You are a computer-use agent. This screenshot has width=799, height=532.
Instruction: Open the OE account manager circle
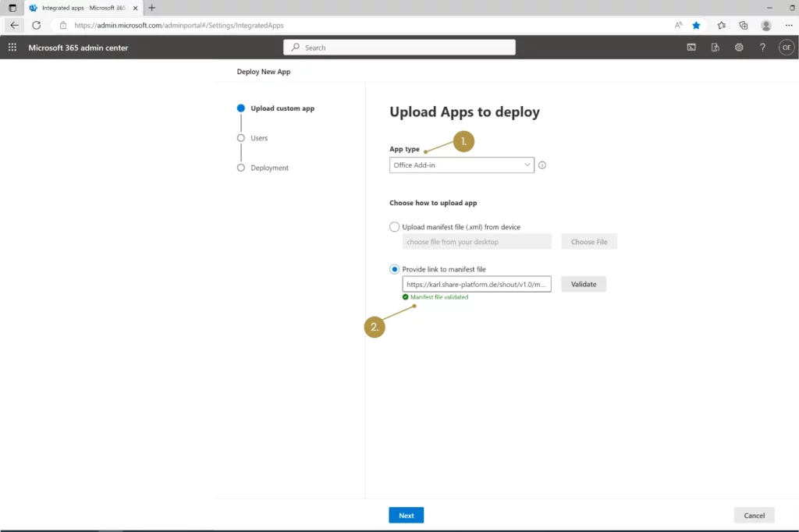pos(787,48)
